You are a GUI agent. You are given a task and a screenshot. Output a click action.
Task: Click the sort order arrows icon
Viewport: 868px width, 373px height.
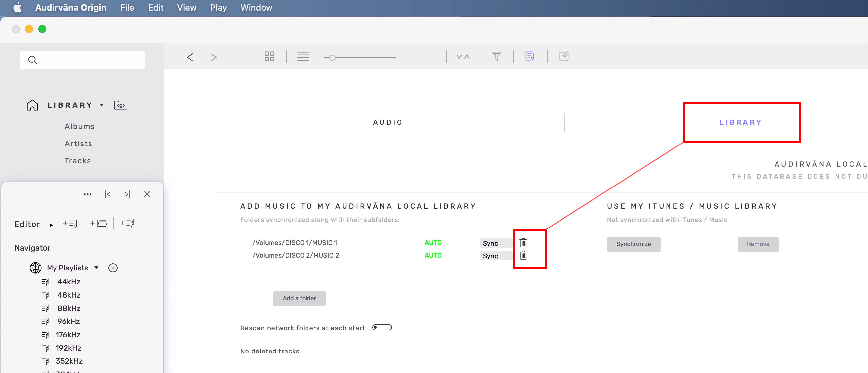click(x=463, y=56)
